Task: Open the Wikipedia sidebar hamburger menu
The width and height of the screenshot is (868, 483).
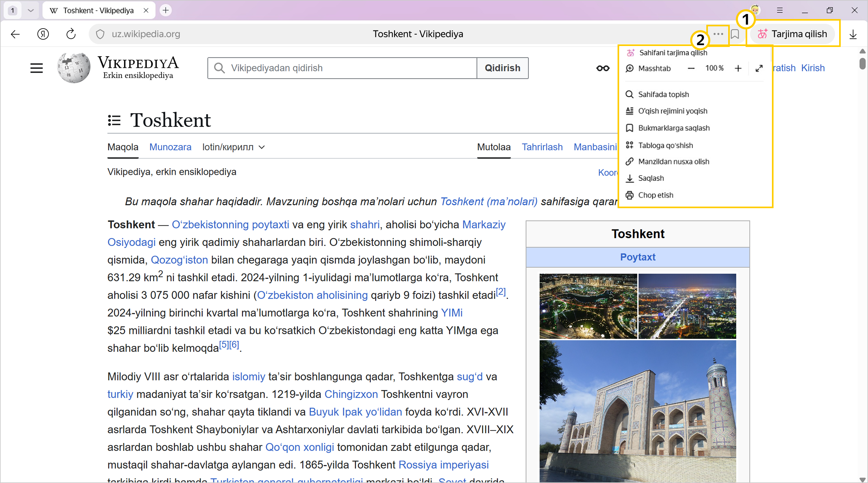Action: coord(36,68)
